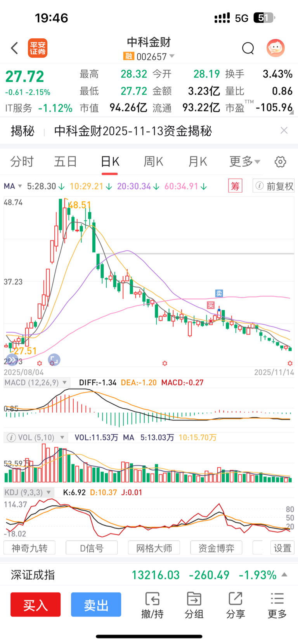
Task: Enable the 神奇九转 indicator
Action: click(29, 548)
